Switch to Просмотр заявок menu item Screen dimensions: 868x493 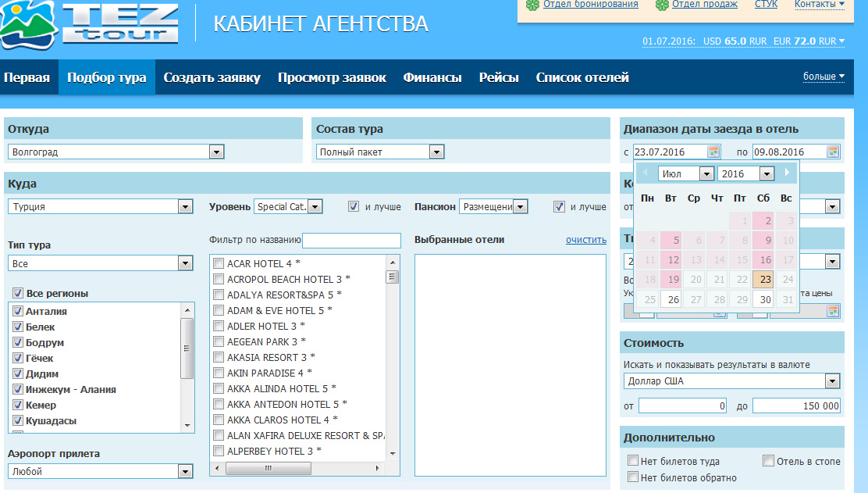[332, 77]
